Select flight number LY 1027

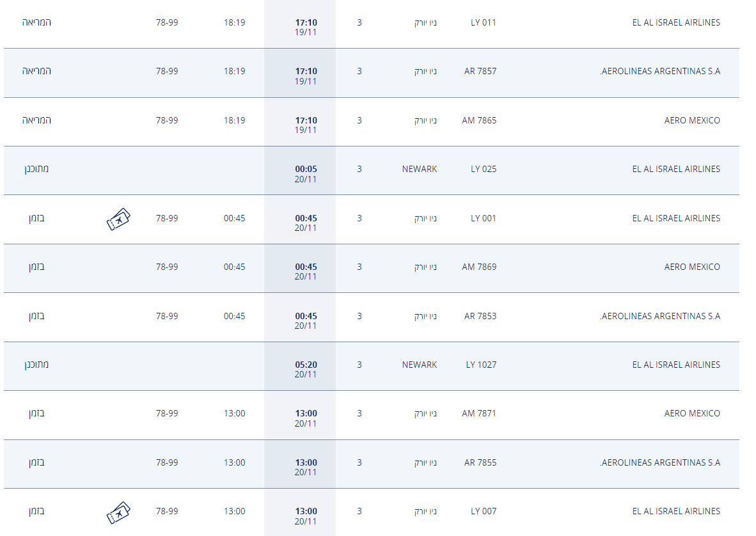[481, 365]
